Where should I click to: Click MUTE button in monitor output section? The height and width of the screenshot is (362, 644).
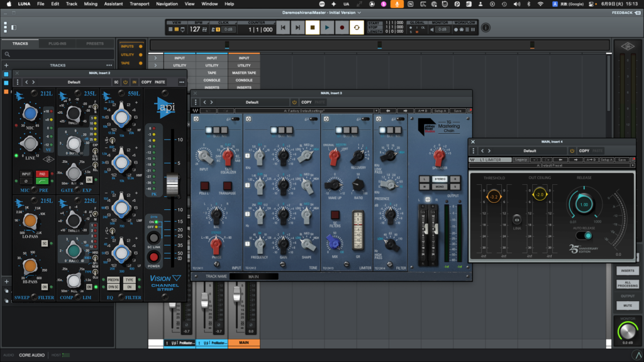(628, 305)
